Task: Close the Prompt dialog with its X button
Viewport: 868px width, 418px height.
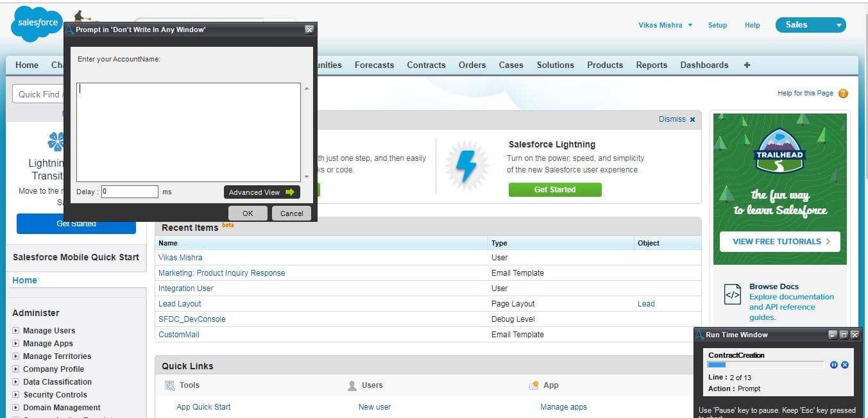Action: 309,29
